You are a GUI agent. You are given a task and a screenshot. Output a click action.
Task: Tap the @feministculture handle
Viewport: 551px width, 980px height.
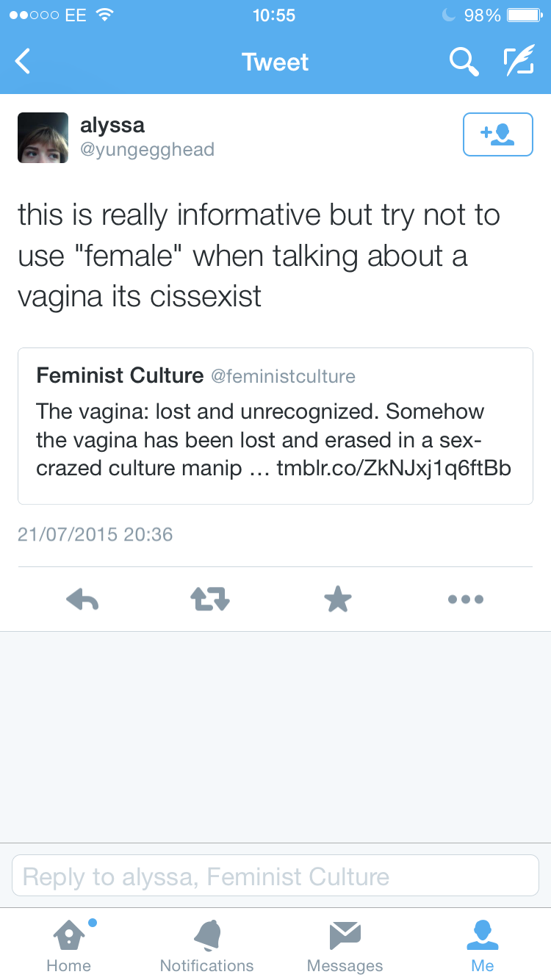pos(283,377)
